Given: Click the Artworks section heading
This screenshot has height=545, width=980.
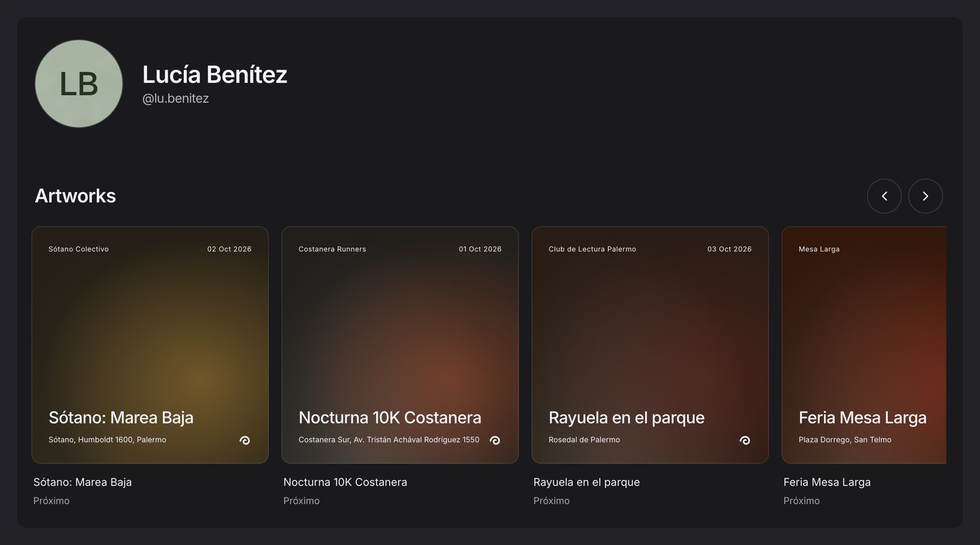Looking at the screenshot, I should click(75, 196).
